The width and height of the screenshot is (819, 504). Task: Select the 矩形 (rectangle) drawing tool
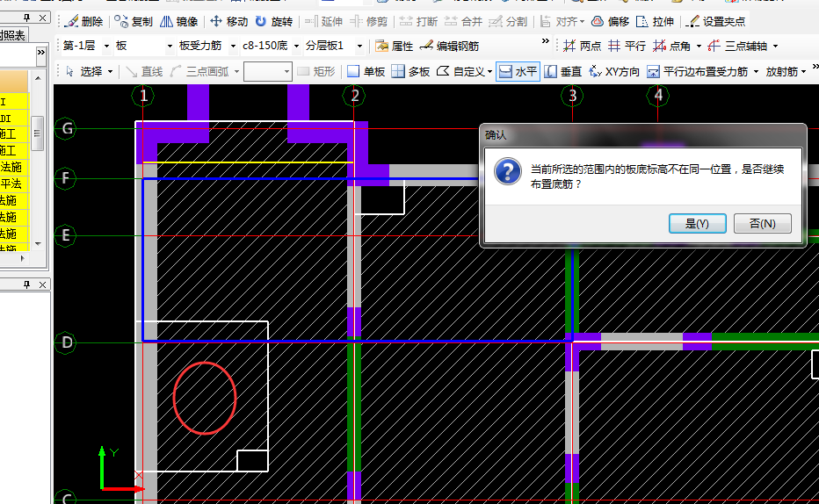[315, 71]
